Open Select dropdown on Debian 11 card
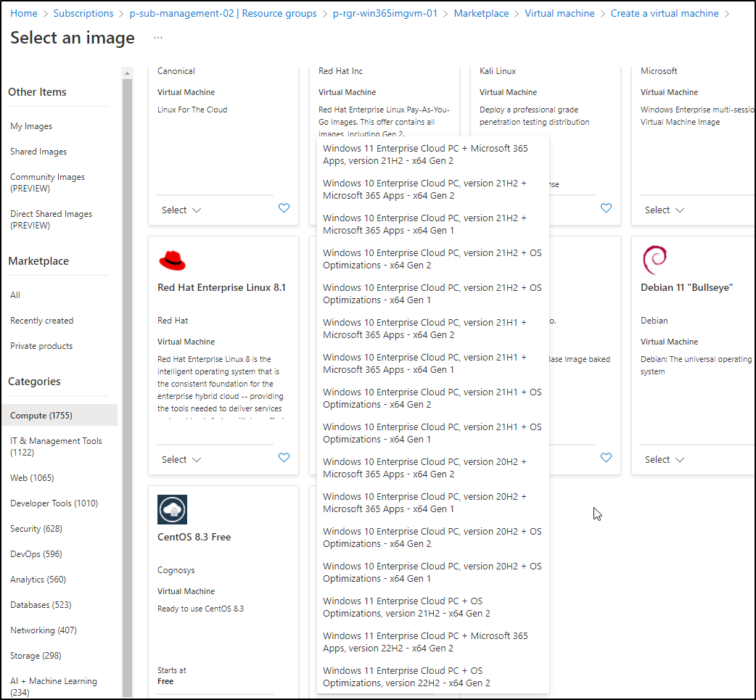The height and width of the screenshot is (700, 756). coord(665,459)
